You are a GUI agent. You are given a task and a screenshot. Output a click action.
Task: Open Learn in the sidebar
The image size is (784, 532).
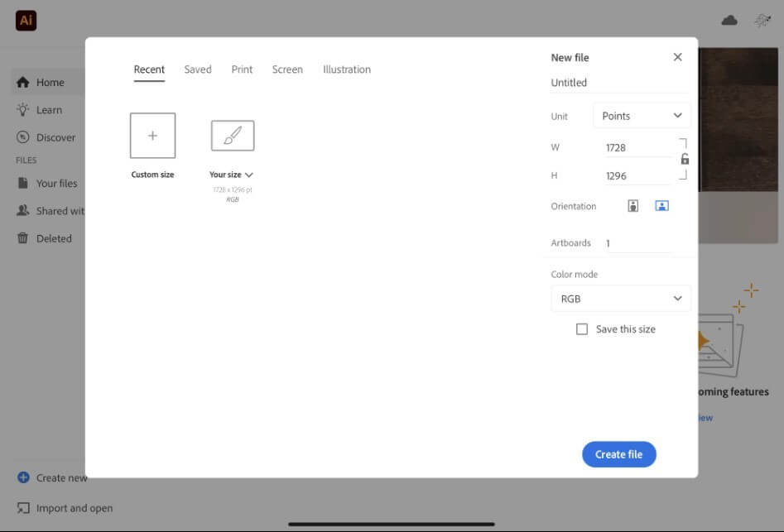49,110
